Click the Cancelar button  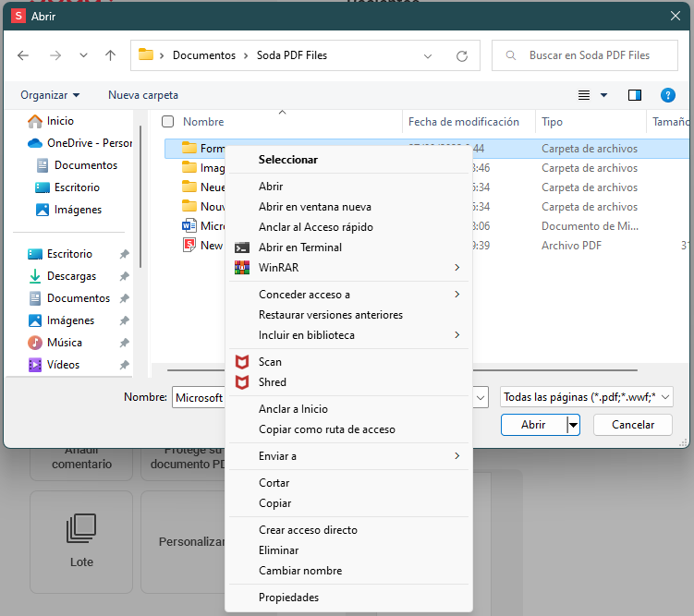(632, 425)
